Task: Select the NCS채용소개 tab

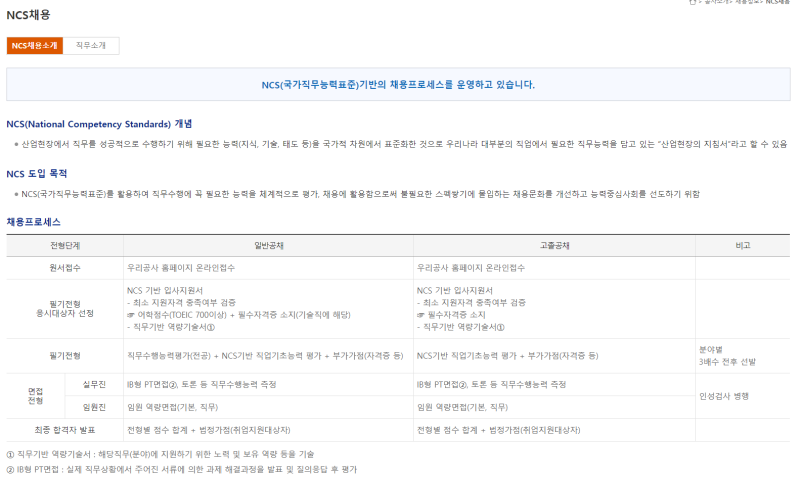Action: [35, 45]
